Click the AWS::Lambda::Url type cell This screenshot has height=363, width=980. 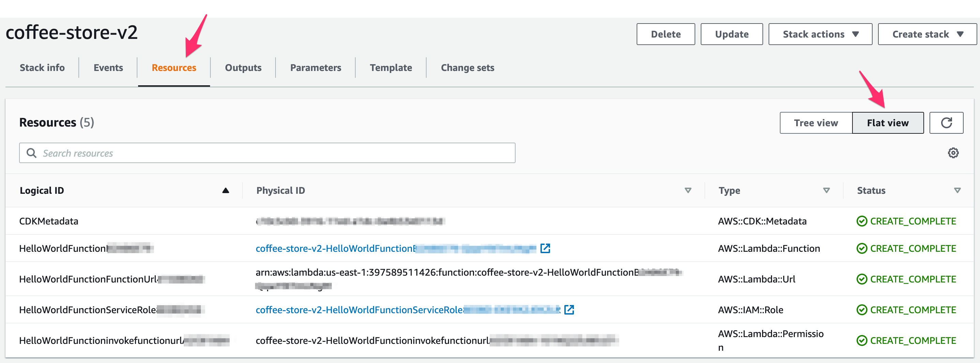pyautogui.click(x=756, y=279)
